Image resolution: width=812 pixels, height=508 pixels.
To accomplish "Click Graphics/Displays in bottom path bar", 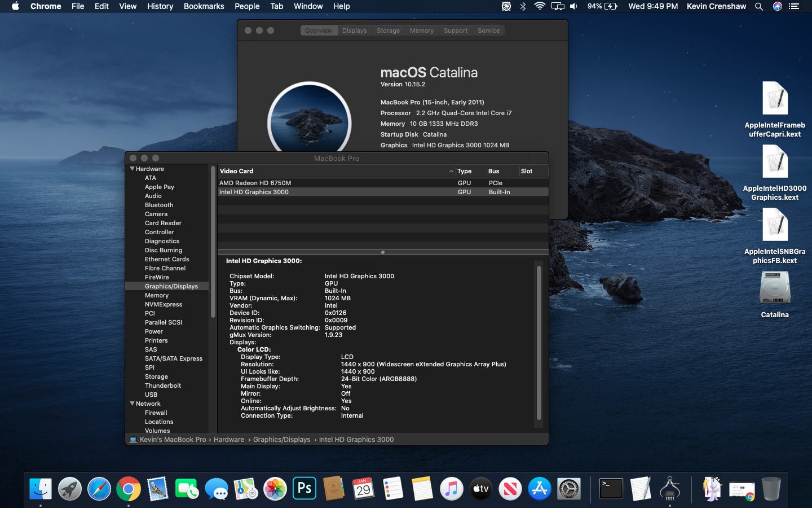I will click(x=282, y=440).
